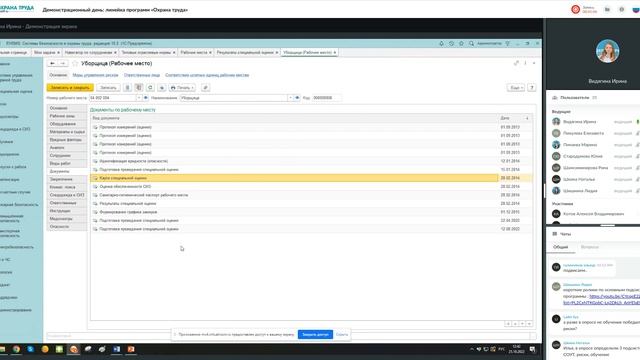Viewport: 640px width, 360px height.
Task: Click the Chrome icon in the taskbar
Action: click(16, 349)
